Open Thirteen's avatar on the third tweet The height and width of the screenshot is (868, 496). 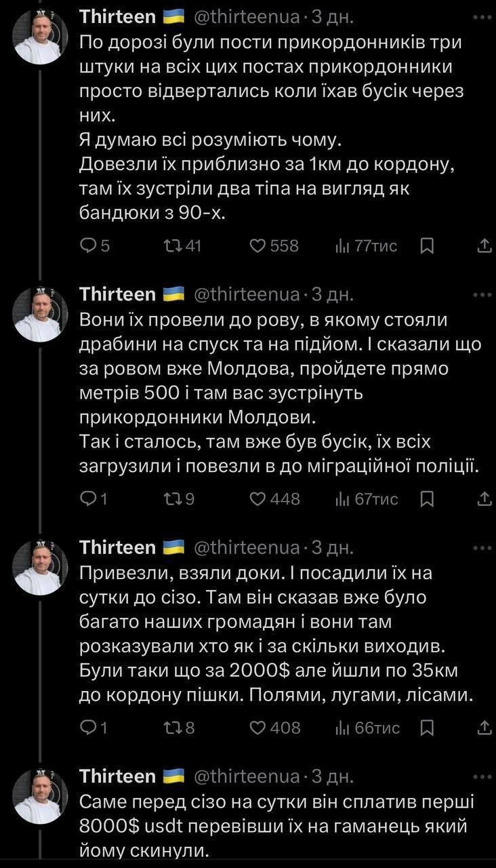tap(38, 568)
